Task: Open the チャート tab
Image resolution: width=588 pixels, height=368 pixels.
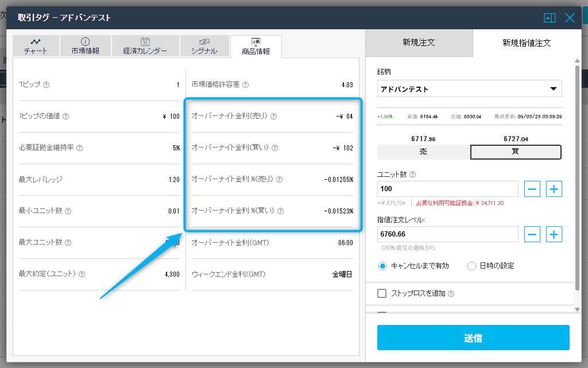Action: point(36,46)
